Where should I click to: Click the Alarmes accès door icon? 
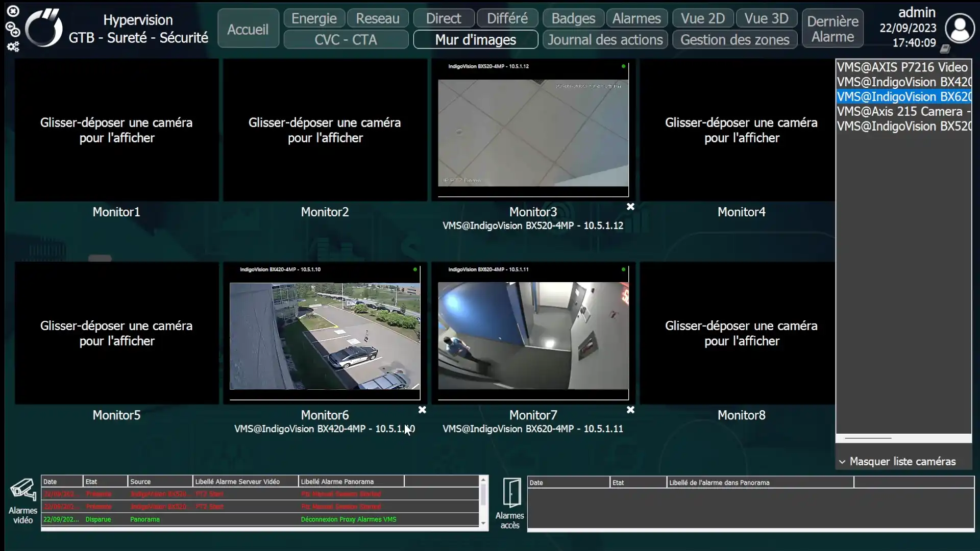(x=511, y=493)
